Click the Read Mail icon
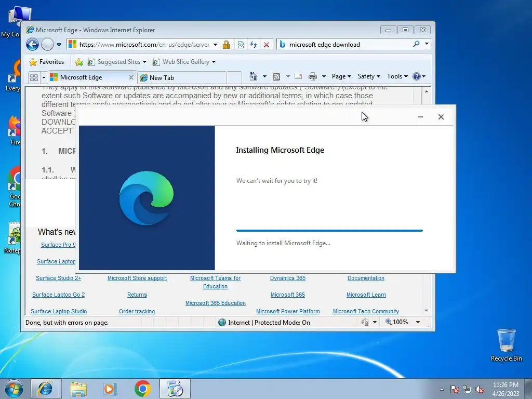Screen dimensions: 532x399 tap(298, 76)
